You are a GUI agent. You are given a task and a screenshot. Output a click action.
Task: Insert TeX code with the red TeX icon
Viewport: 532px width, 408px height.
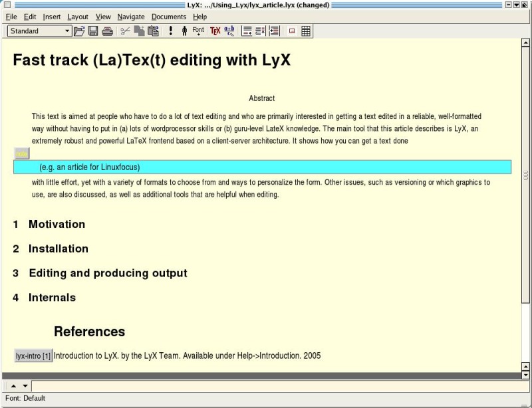click(x=215, y=31)
